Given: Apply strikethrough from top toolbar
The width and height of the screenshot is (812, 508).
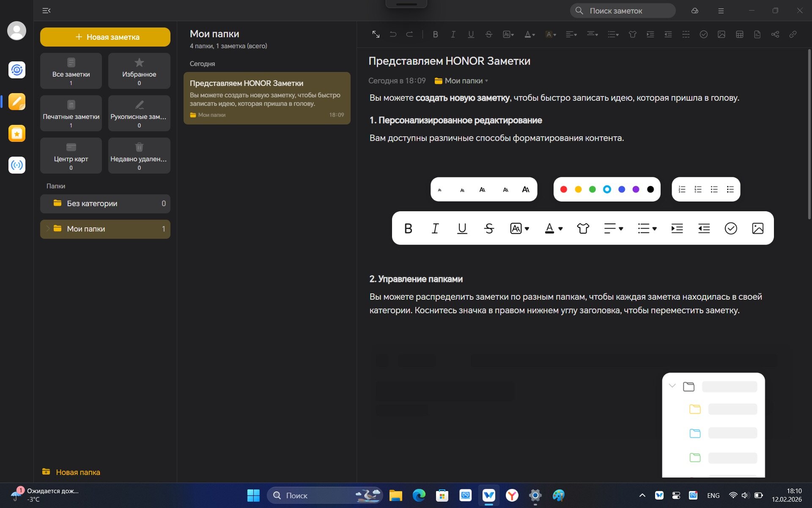Looking at the screenshot, I should click(488, 34).
